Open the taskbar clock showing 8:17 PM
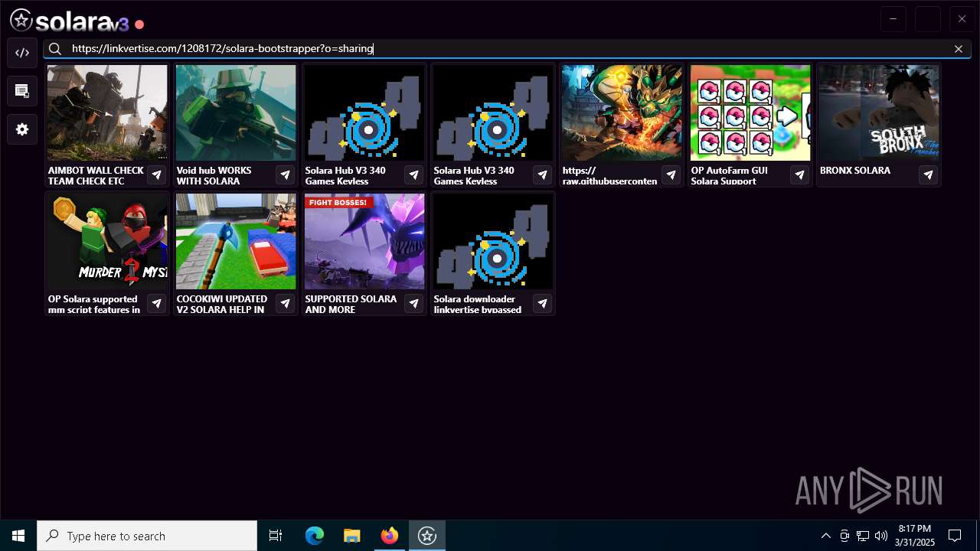Viewport: 980px width, 551px height. pyautogui.click(x=915, y=536)
